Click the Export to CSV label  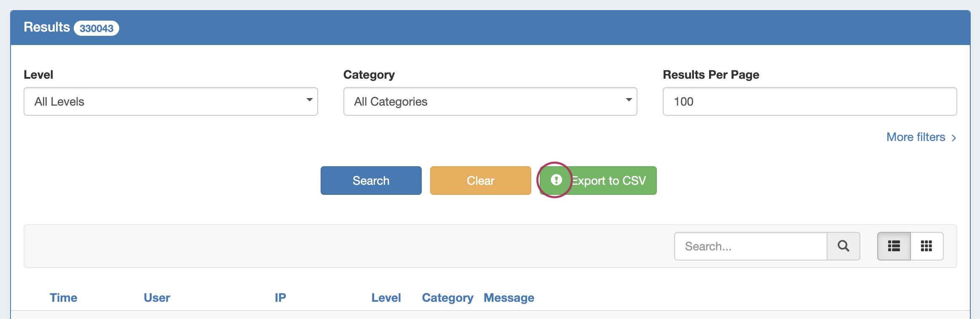click(x=608, y=181)
